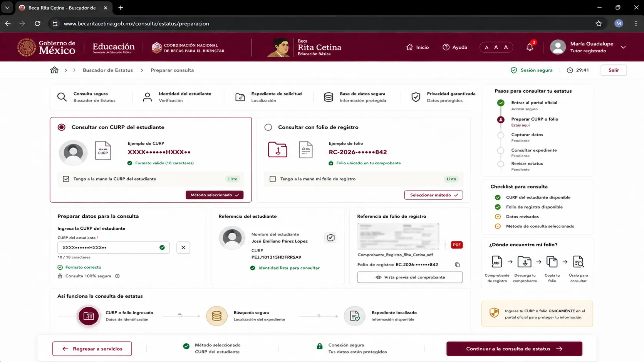Check Tengo a la mano mi folio checkbox
Screen dimensions: 644x362
pos(273,179)
